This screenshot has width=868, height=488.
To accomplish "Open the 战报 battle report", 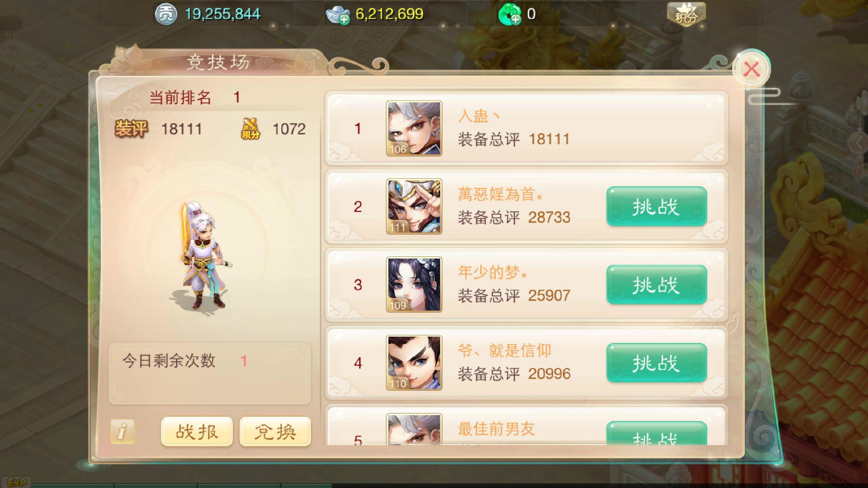I will tap(197, 432).
